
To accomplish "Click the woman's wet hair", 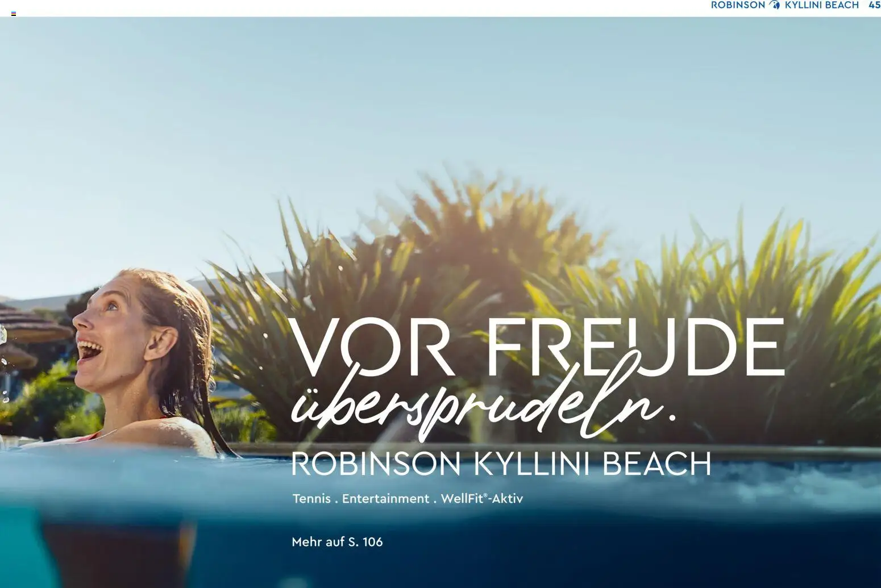I will (182, 341).
